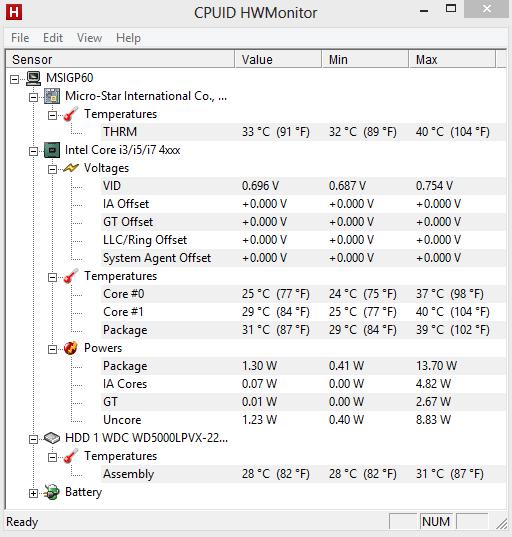Collapse the Intel Core i3/i5/i7 node
The height and width of the screenshot is (537, 512).
click(33, 151)
